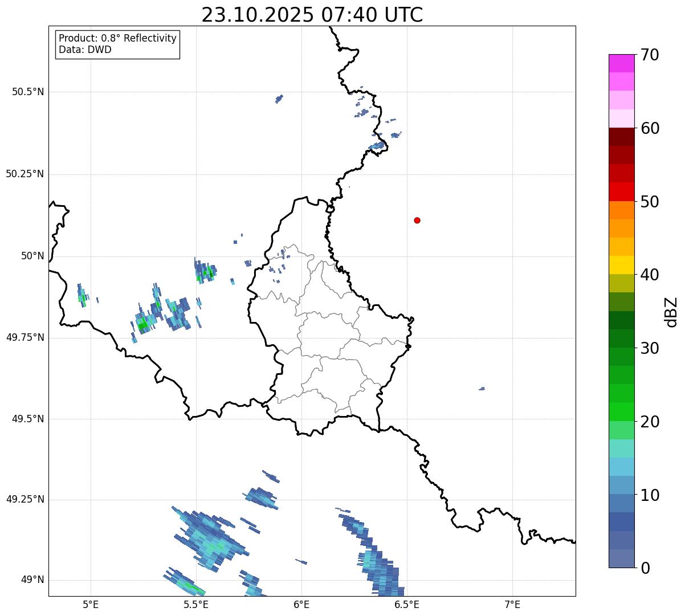Viewport: 685px width, 616px height.
Task: Click the colorbar tick label 50
Action: [650, 202]
